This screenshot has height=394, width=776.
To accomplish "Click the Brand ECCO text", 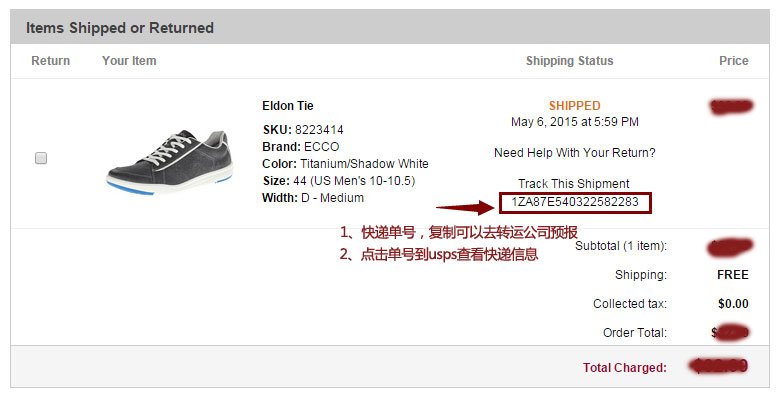I will [301, 147].
